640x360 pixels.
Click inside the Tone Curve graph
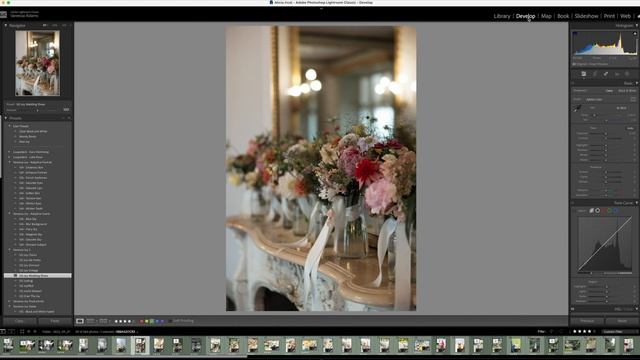coord(604,244)
